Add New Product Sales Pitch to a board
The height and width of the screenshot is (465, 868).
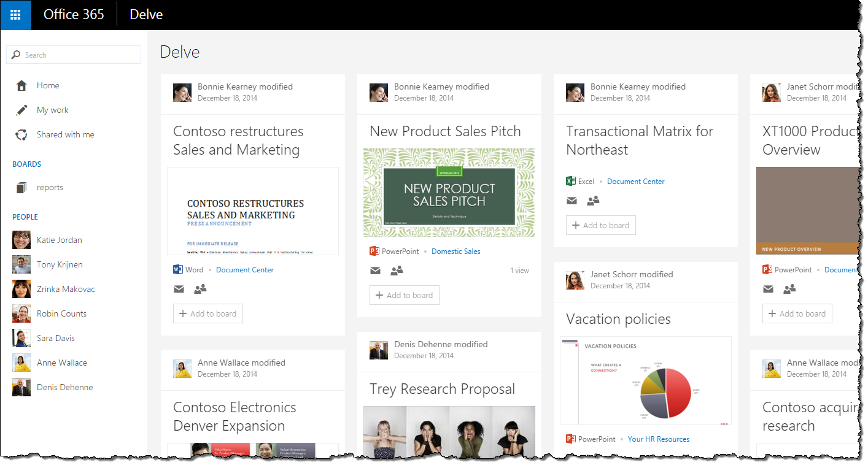(x=405, y=295)
